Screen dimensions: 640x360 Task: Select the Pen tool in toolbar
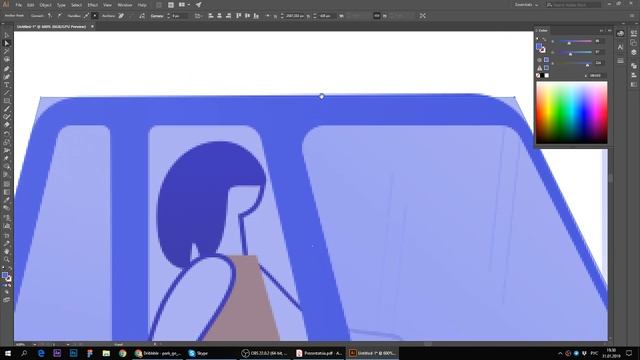[x=7, y=69]
